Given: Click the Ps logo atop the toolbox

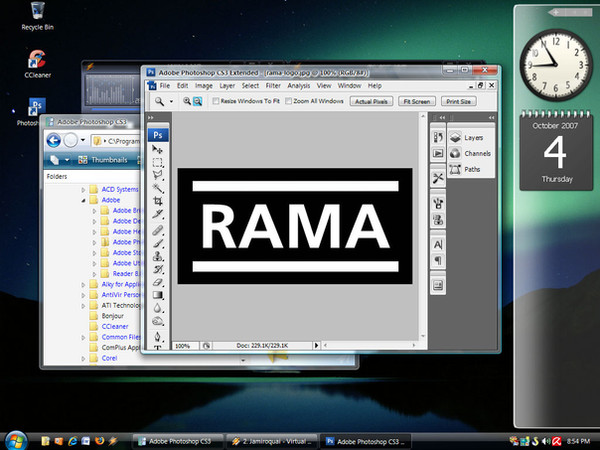Looking at the screenshot, I should click(x=158, y=135).
